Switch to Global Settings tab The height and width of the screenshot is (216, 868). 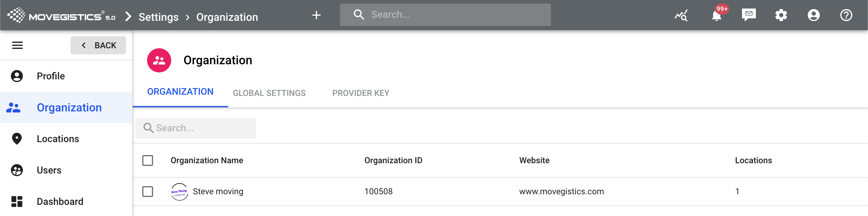click(269, 93)
